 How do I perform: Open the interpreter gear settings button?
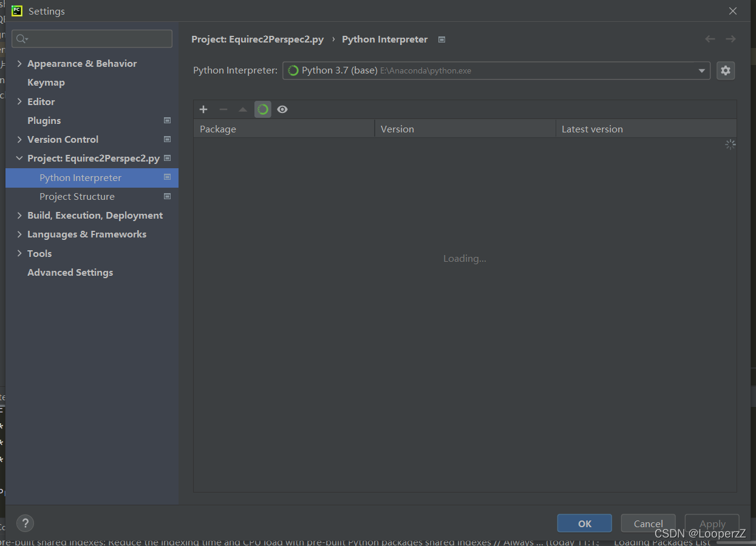726,70
